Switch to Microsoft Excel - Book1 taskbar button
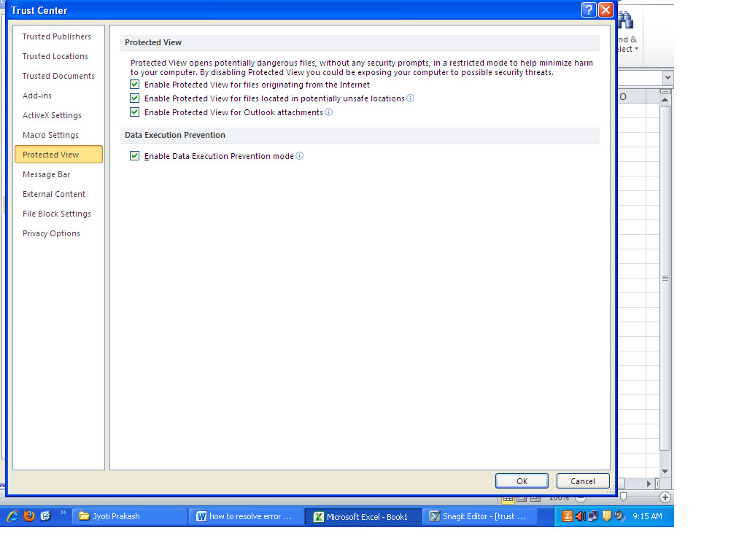Viewport: 747px width, 560px height. pyautogui.click(x=363, y=516)
